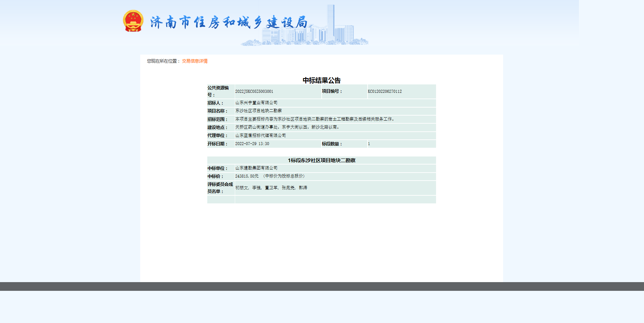Click the 公共资源编号 label
The image size is (644, 323).
(x=218, y=91)
